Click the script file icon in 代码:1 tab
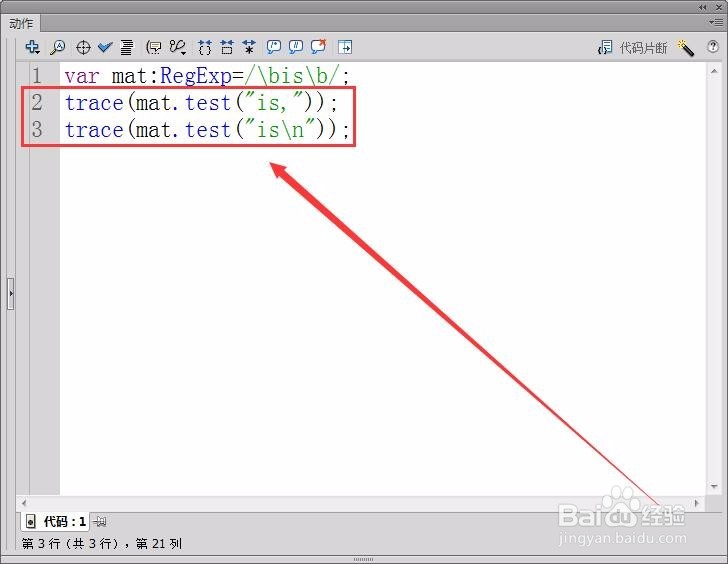The width and height of the screenshot is (728, 564). pos(31,522)
